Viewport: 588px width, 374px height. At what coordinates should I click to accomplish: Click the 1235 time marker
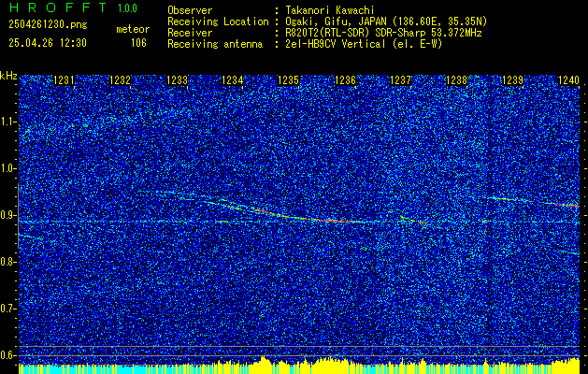click(x=288, y=80)
